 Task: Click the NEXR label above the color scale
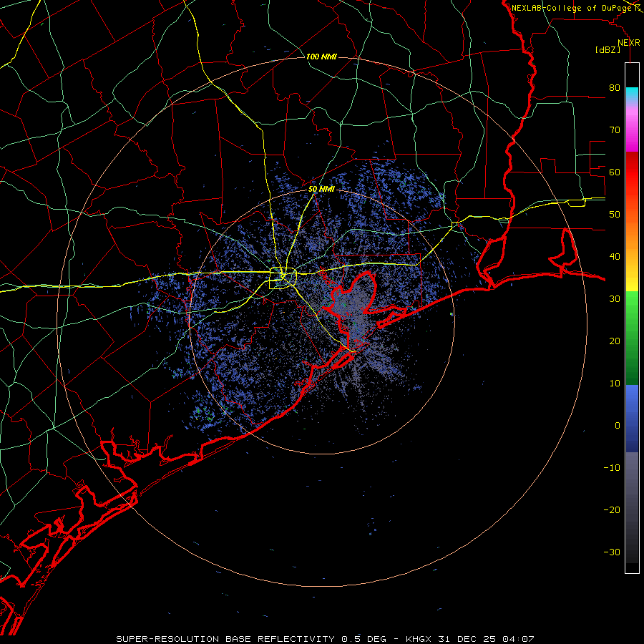628,43
